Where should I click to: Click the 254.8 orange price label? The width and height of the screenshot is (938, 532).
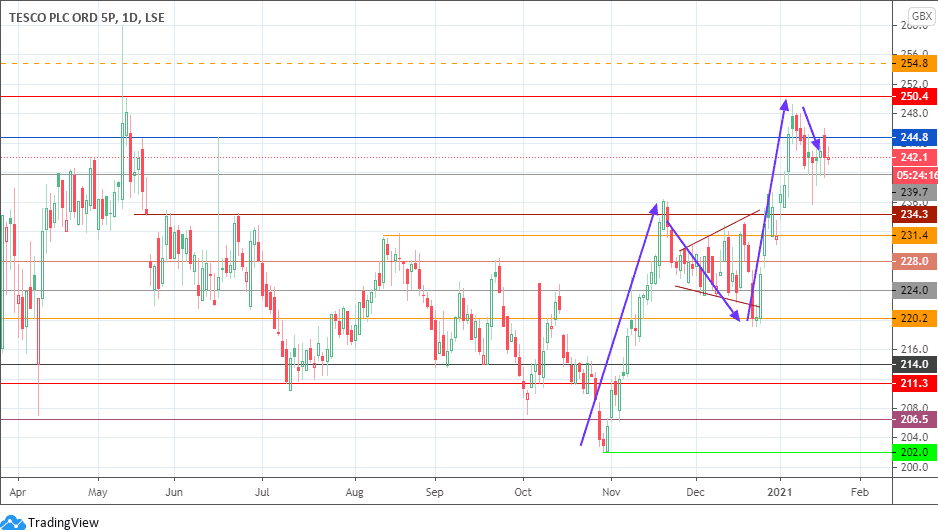(x=914, y=63)
